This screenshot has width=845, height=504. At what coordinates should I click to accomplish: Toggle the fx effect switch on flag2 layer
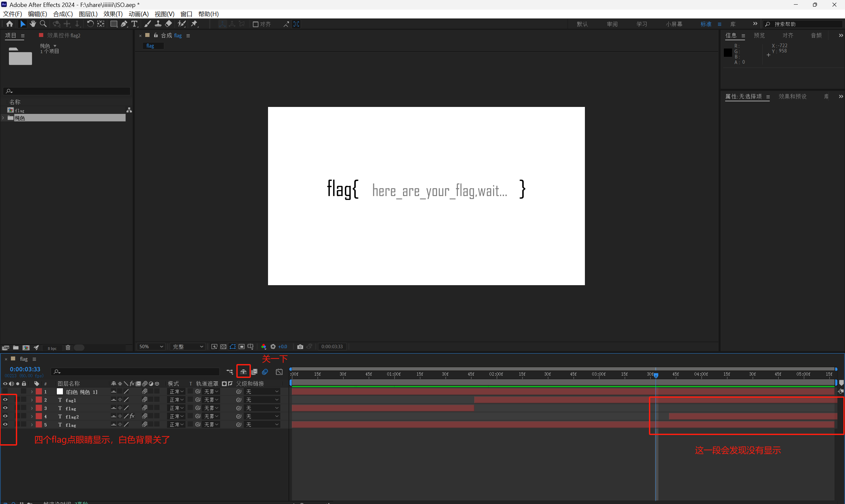[132, 416]
